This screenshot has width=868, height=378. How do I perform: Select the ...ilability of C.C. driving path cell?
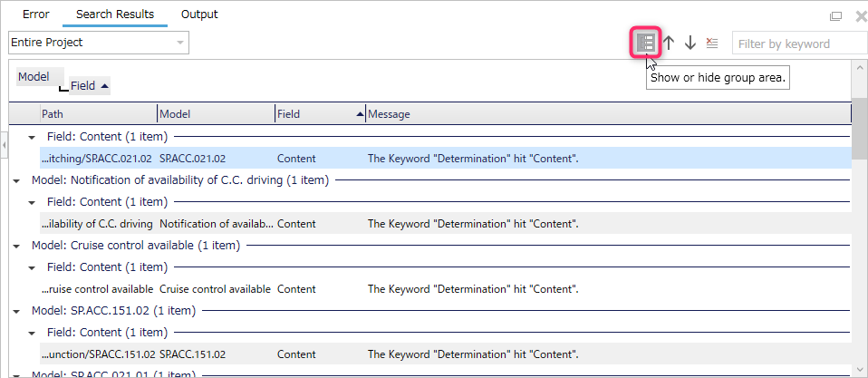[98, 224]
